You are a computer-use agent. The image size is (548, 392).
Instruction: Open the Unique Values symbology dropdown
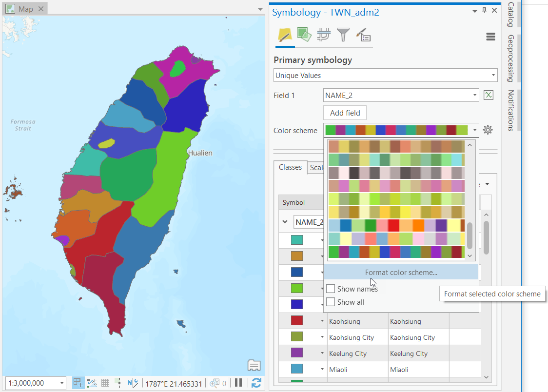[492, 75]
